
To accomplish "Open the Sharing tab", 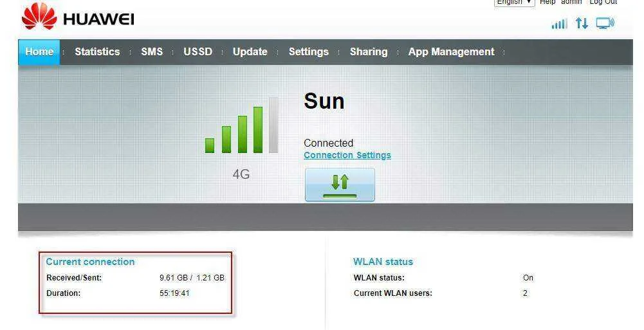I will (369, 51).
